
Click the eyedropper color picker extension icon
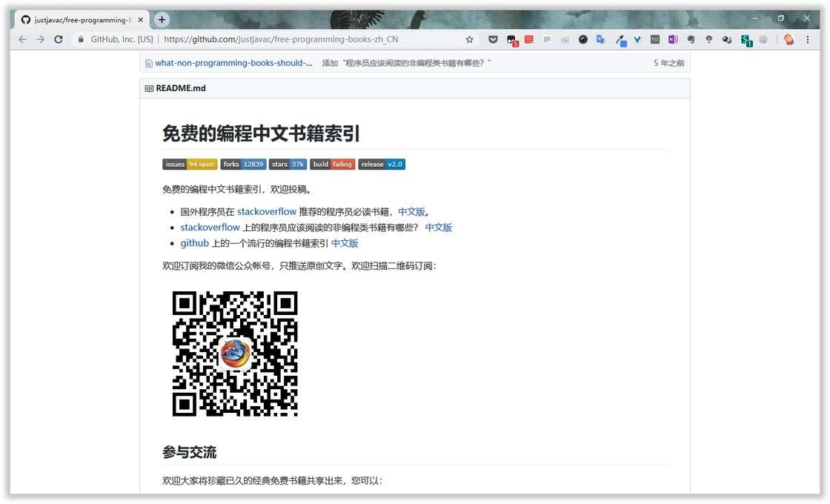pyautogui.click(x=620, y=39)
